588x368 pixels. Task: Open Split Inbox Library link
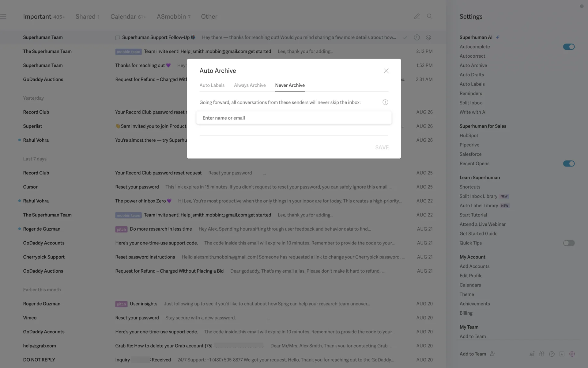coord(478,196)
